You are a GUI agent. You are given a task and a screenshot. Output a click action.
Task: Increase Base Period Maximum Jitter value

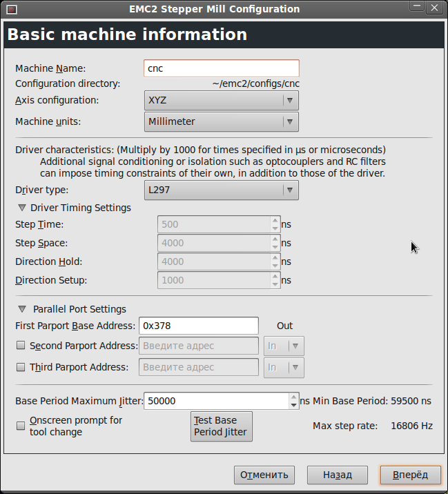(294, 397)
